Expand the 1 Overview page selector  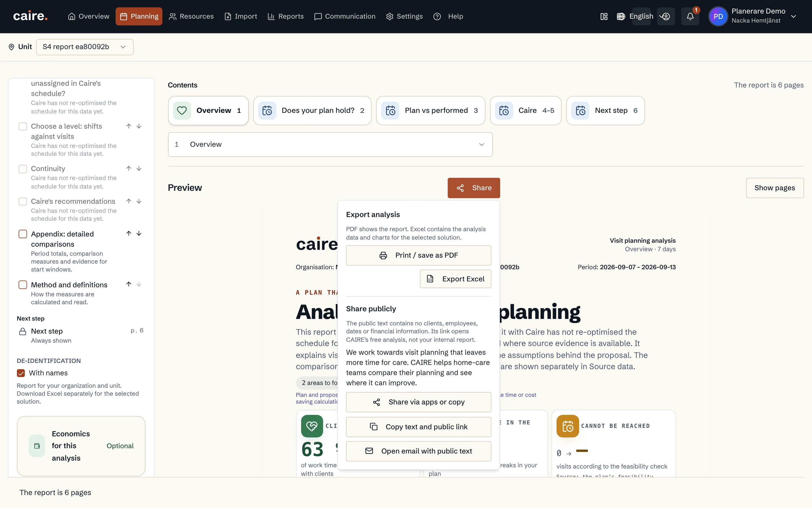coord(330,144)
